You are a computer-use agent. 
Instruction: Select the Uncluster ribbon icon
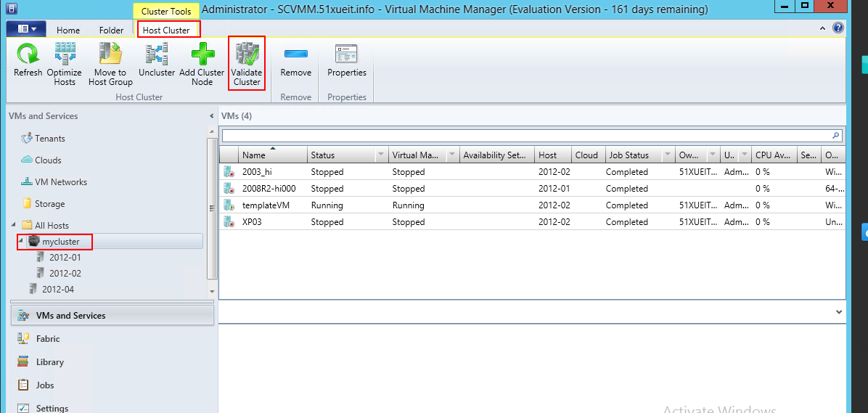[157, 54]
